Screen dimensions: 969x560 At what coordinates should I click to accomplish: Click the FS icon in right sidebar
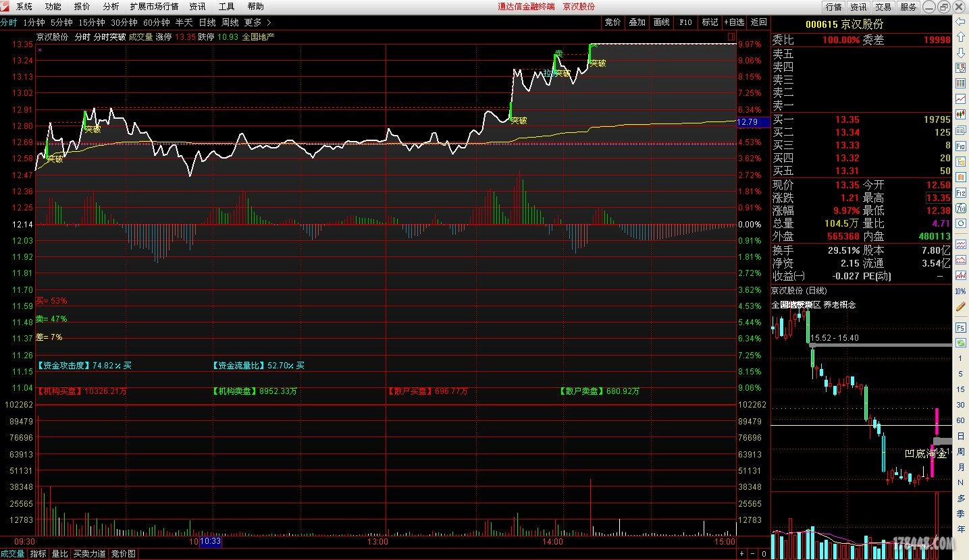tap(960, 327)
